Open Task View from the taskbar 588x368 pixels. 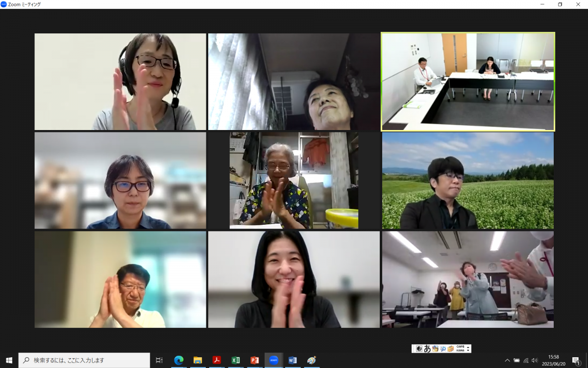coord(159,360)
